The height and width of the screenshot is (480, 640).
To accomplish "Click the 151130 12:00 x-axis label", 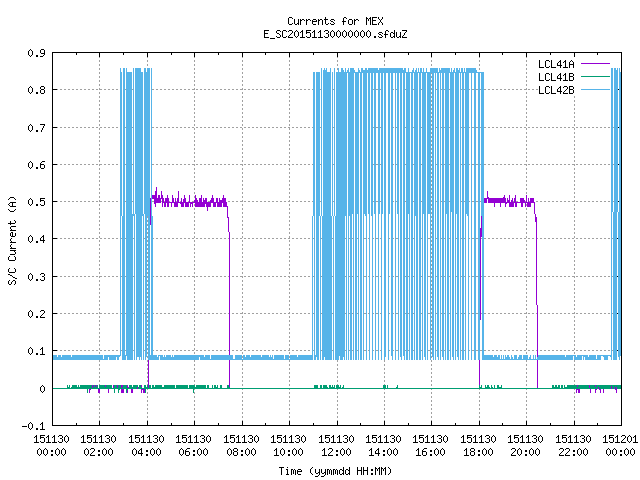I will click(x=336, y=446).
